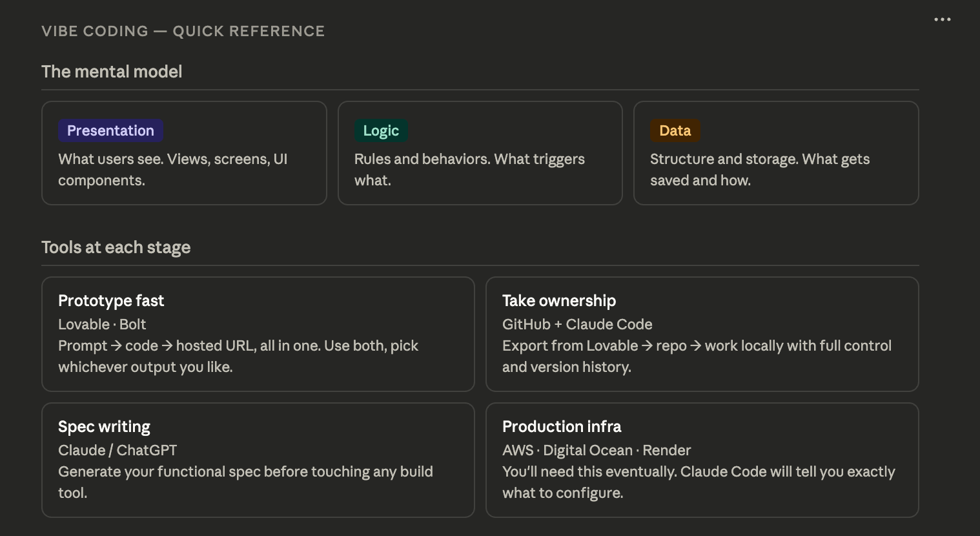Image resolution: width=980 pixels, height=536 pixels.
Task: Click AWS · Digital Ocean · Render label
Action: pos(597,450)
